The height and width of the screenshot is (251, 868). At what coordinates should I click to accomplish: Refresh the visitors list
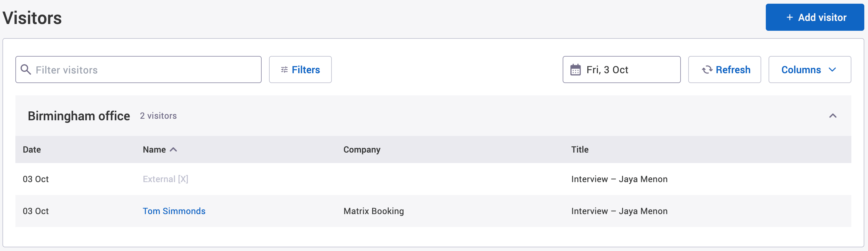click(724, 70)
